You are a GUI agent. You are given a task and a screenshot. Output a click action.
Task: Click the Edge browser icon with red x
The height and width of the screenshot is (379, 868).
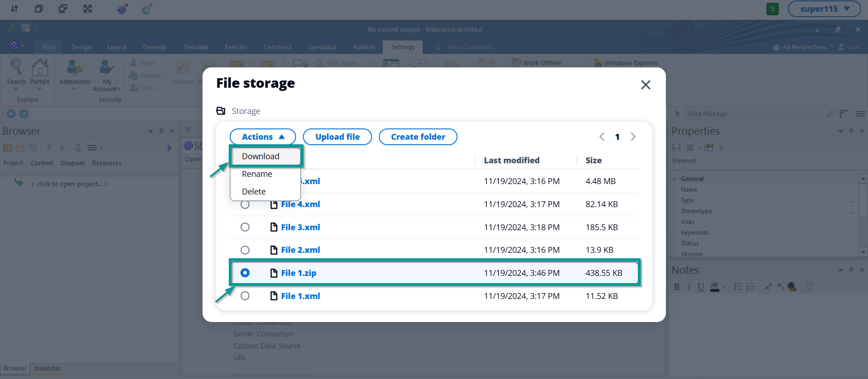click(x=146, y=9)
